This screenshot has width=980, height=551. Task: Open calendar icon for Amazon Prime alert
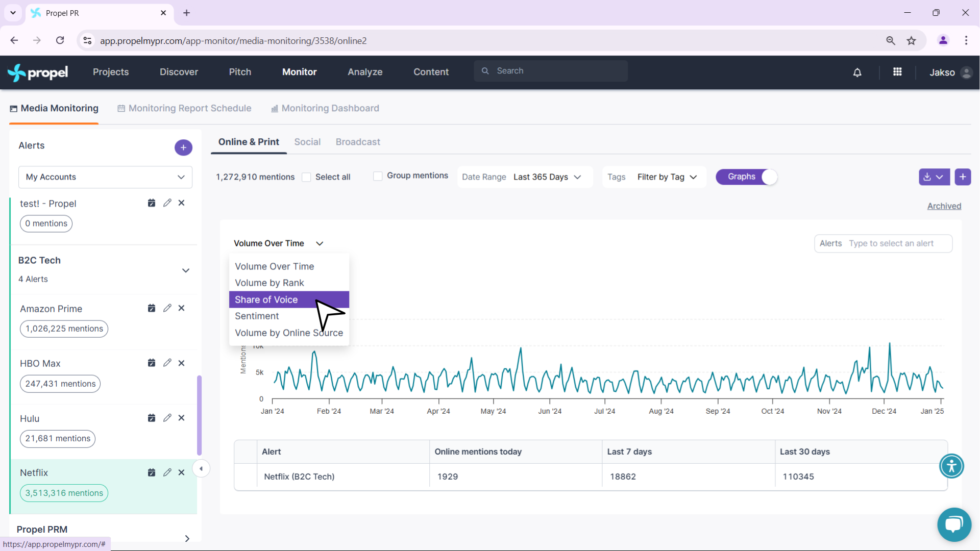coord(152,308)
